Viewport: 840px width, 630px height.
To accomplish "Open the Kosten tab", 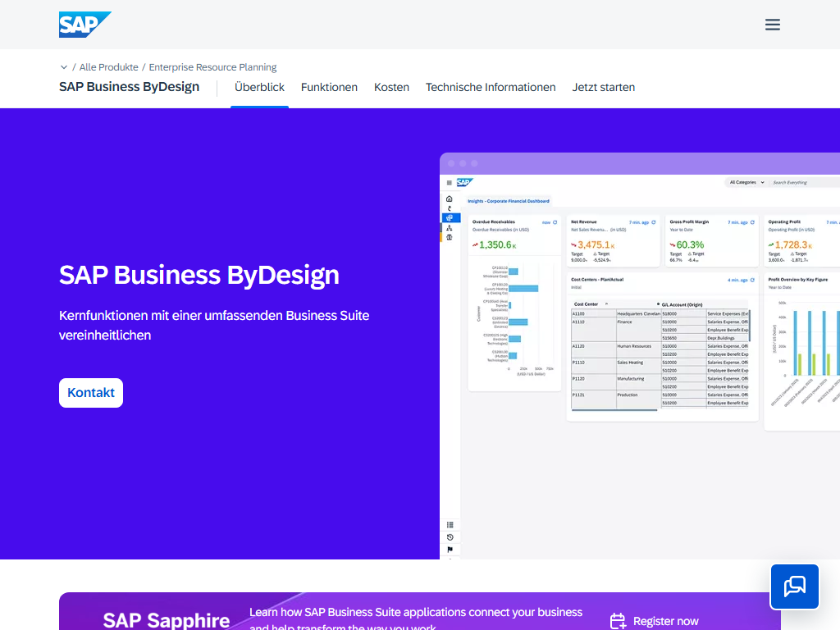I will pos(391,87).
